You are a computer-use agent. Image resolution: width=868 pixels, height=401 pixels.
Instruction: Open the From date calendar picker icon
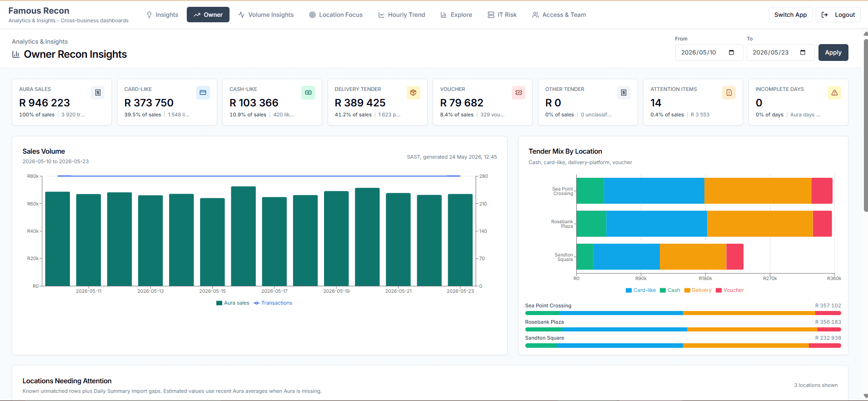(731, 52)
